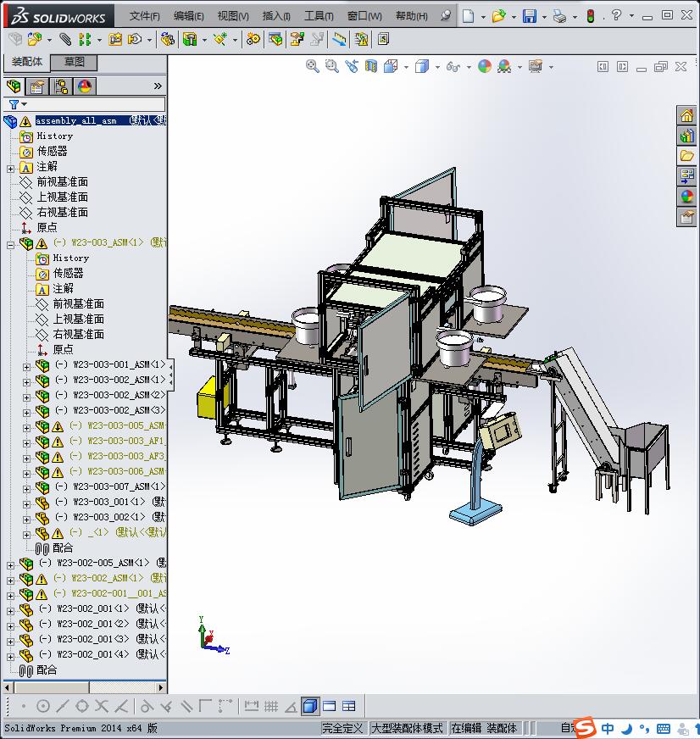700x739 pixels.
Task: Click the New document icon
Action: pos(468,16)
